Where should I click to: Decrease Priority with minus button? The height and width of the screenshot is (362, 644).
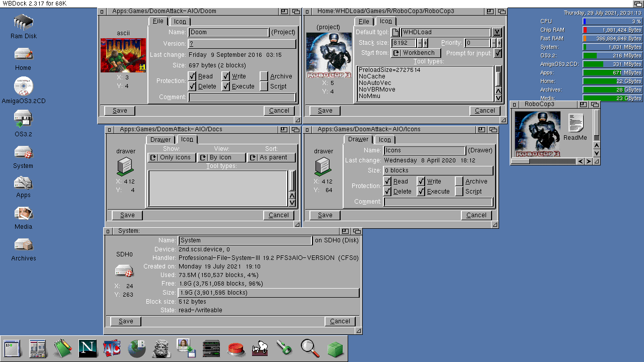pos(494,43)
